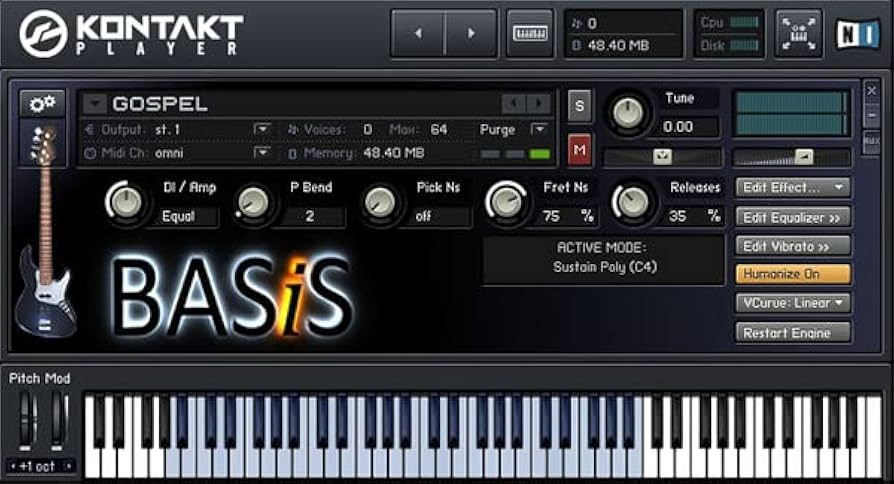This screenshot has height=484, width=894.
Task: Open the VCurve: Linear dropdown
Action: tap(793, 303)
